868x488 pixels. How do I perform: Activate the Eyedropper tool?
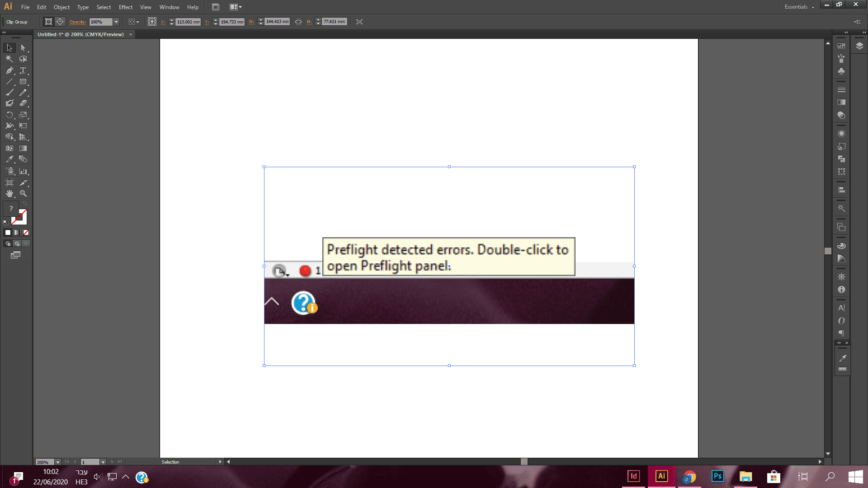tap(9, 159)
